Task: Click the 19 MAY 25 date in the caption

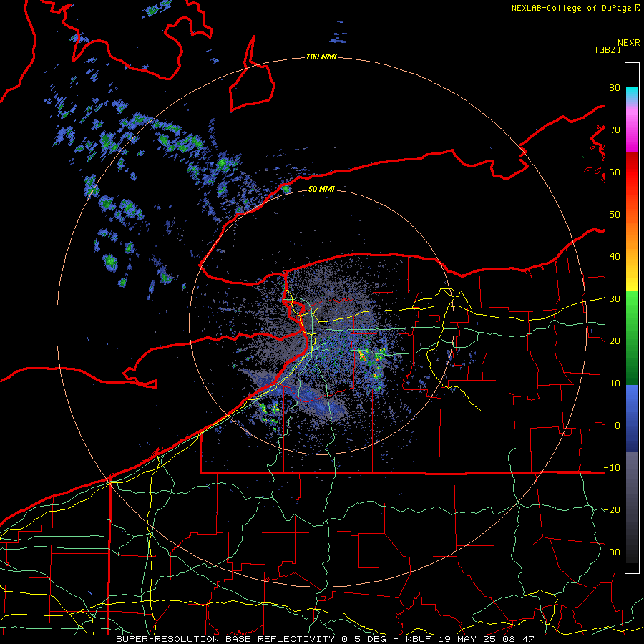Action: 467,639
